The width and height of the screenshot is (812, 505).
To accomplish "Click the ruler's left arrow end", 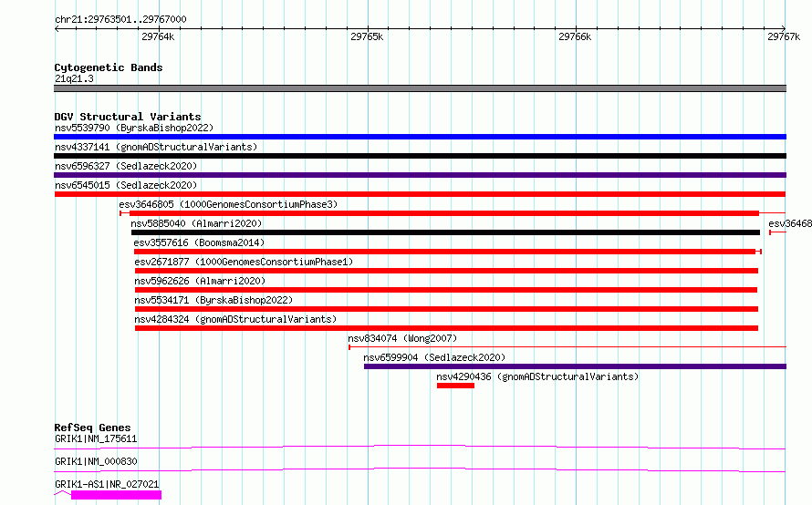I will [57, 28].
